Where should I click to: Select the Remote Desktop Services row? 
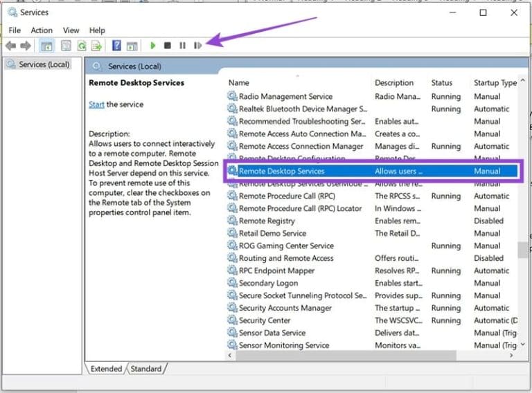(372, 171)
